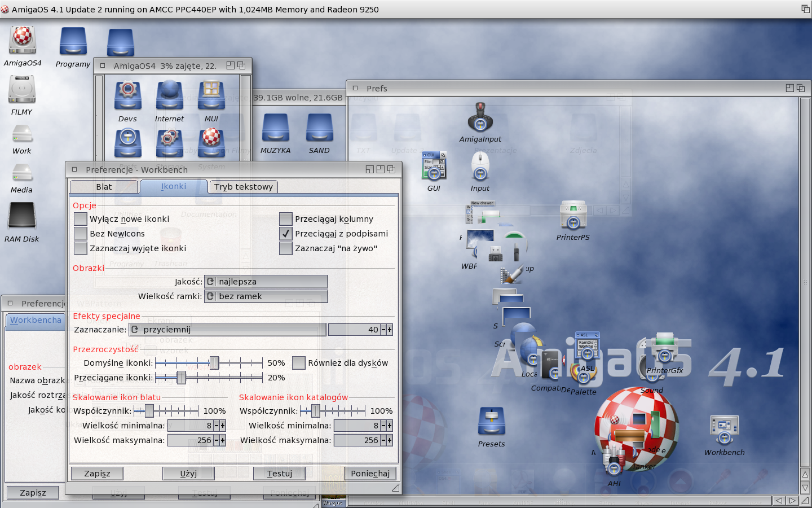Open the MUZYKA drawer icon

[x=276, y=128]
